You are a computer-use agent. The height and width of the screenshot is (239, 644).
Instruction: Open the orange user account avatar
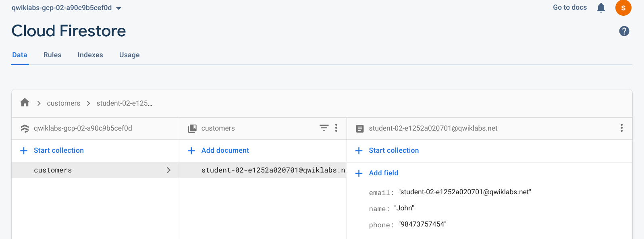623,8
